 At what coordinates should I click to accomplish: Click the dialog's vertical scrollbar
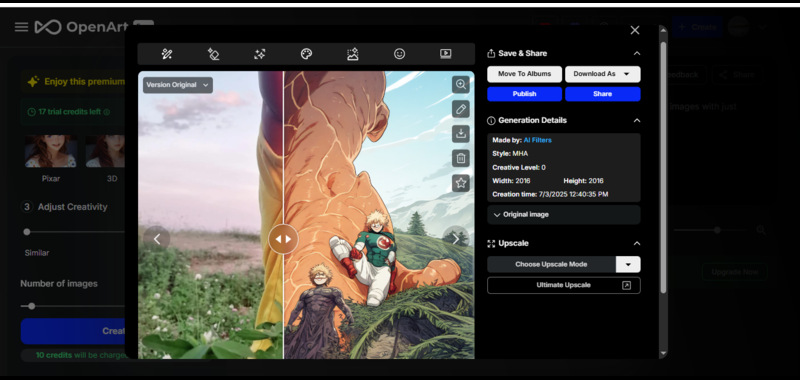(663, 167)
